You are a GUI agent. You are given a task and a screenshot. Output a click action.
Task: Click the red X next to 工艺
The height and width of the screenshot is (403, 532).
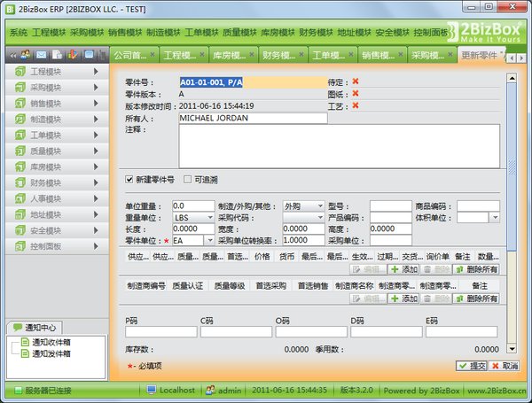pos(356,105)
